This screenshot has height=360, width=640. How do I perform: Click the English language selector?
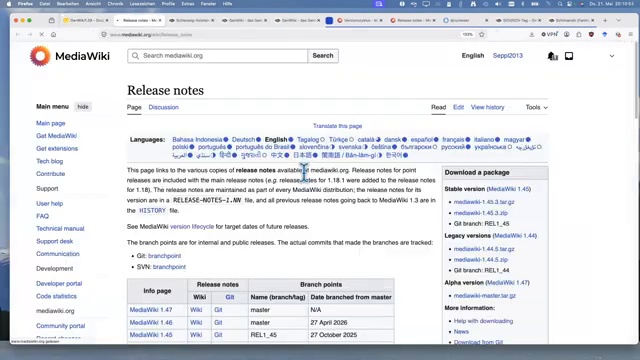tap(473, 56)
